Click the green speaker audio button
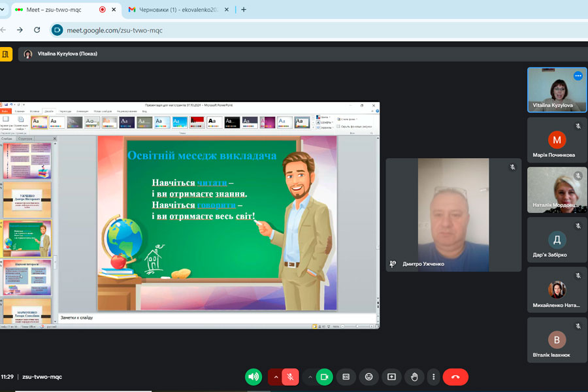Image resolution: width=588 pixels, height=392 pixels. [x=253, y=376]
